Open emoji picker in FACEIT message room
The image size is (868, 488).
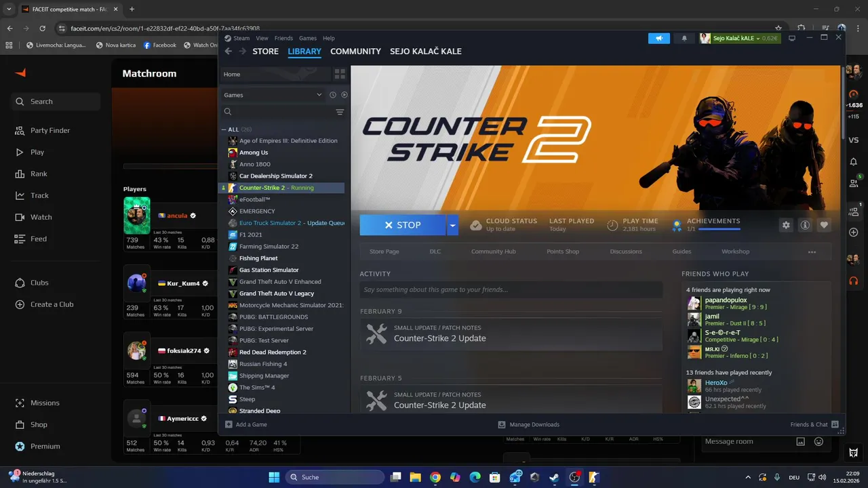(x=818, y=441)
